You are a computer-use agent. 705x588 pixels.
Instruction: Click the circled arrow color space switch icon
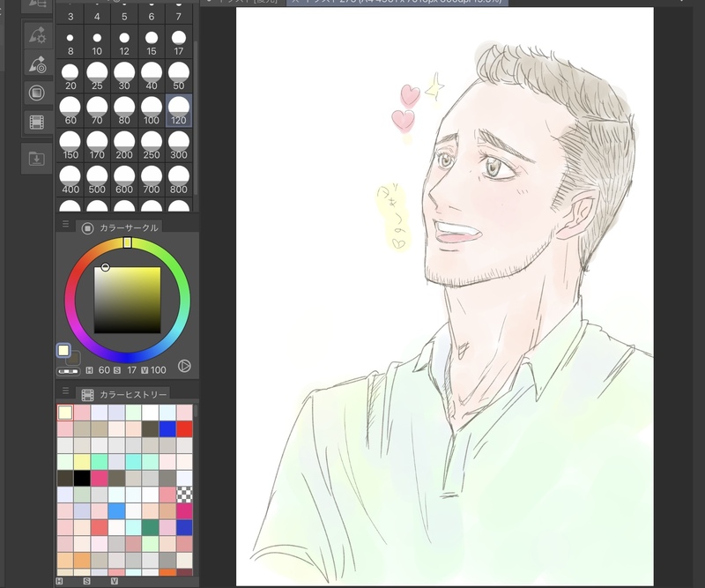[184, 366]
